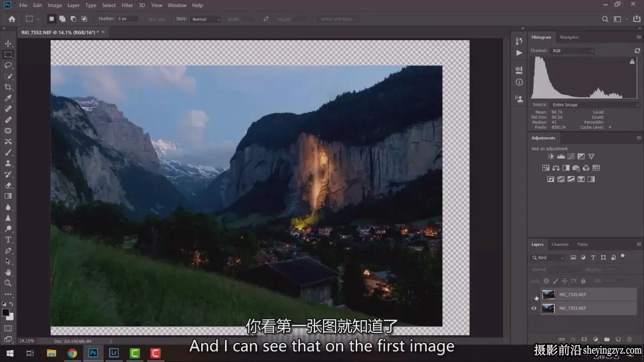The image size is (644, 362).
Task: Toggle layer filtering on/off switch
Action: point(623,256)
